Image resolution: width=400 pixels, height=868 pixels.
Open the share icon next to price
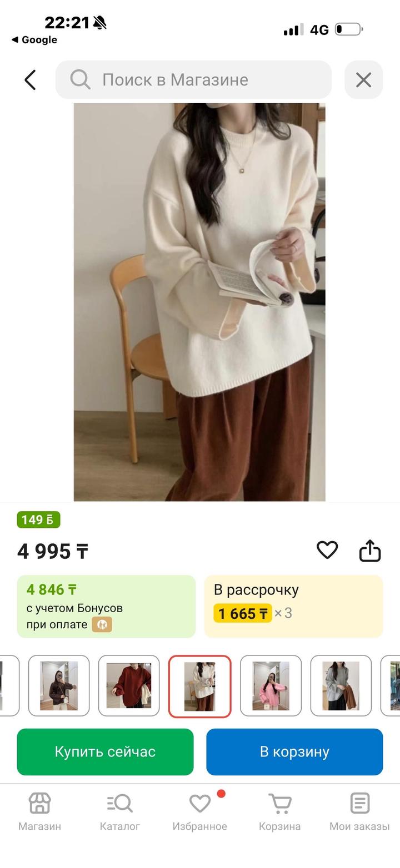coord(370,551)
